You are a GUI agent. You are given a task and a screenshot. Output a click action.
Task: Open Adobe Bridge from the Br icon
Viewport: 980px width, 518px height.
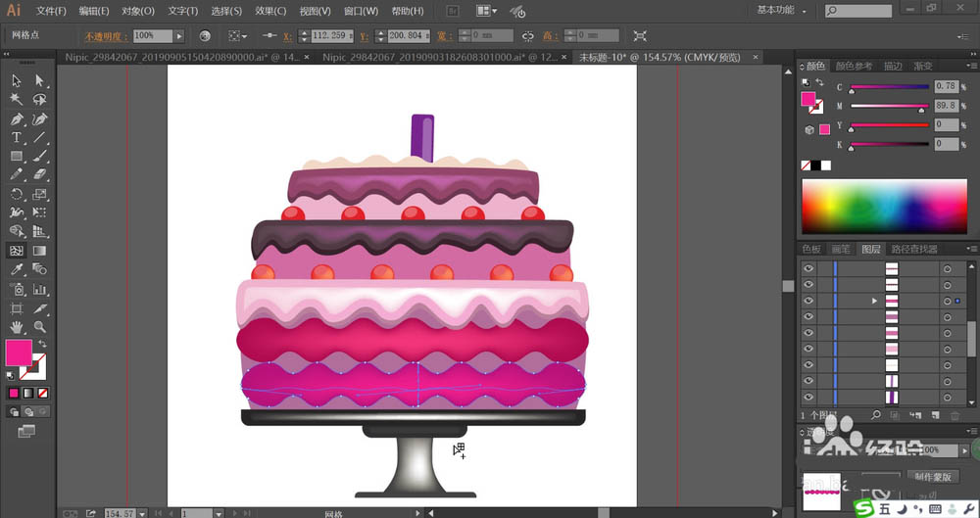pyautogui.click(x=453, y=11)
